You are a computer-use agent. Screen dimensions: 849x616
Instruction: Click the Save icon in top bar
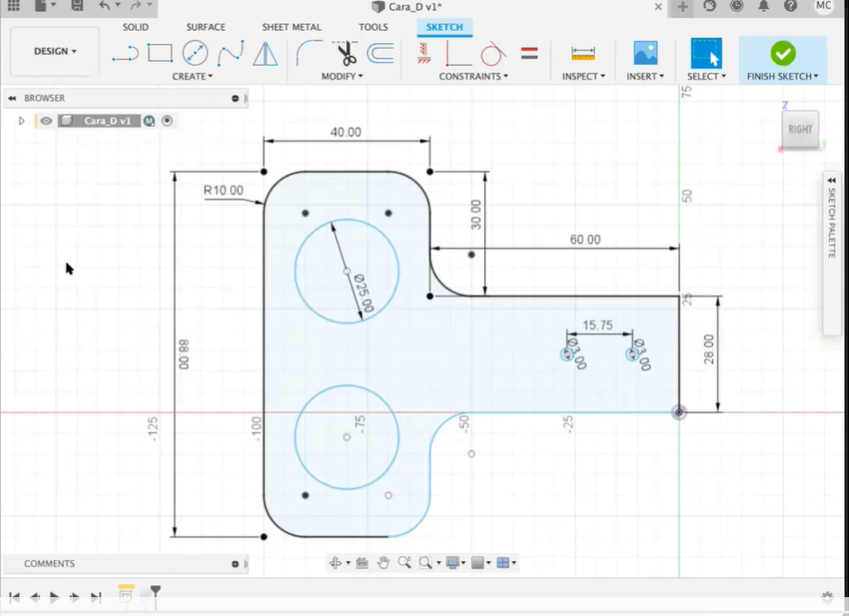78,6
